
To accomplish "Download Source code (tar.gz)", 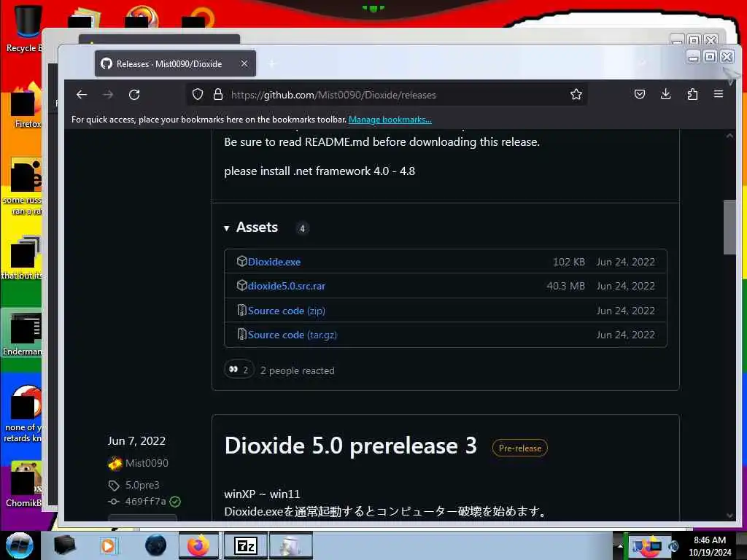I will point(292,335).
